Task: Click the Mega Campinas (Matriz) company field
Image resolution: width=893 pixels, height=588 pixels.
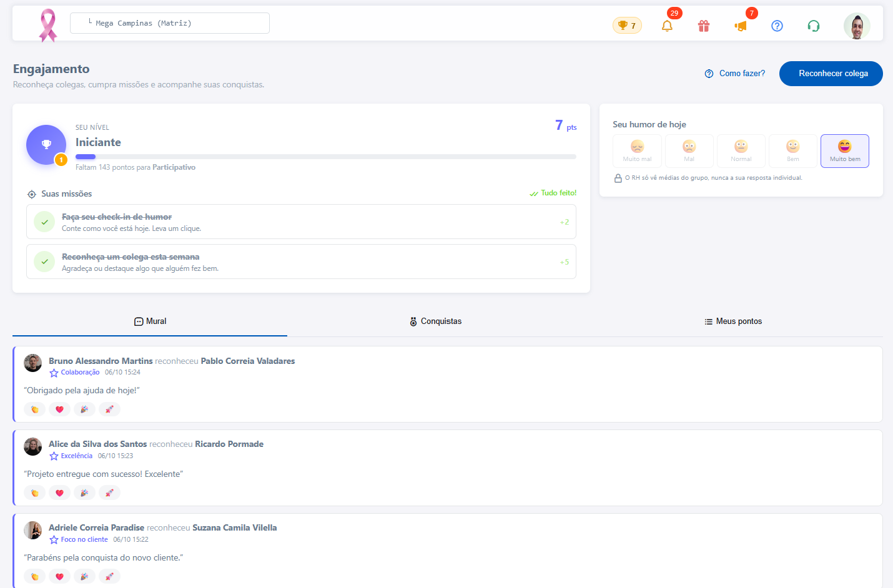Action: pos(170,23)
